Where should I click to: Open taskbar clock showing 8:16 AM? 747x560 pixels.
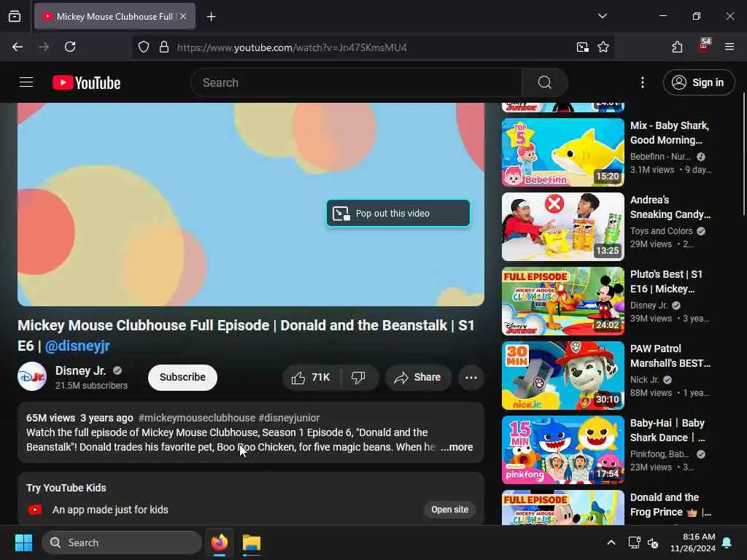click(x=693, y=542)
